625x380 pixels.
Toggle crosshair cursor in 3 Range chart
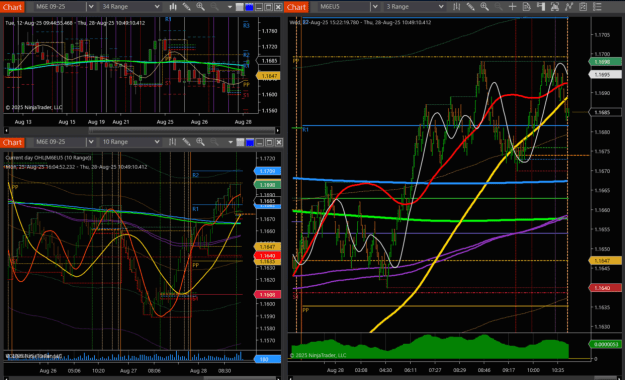[x=513, y=7]
